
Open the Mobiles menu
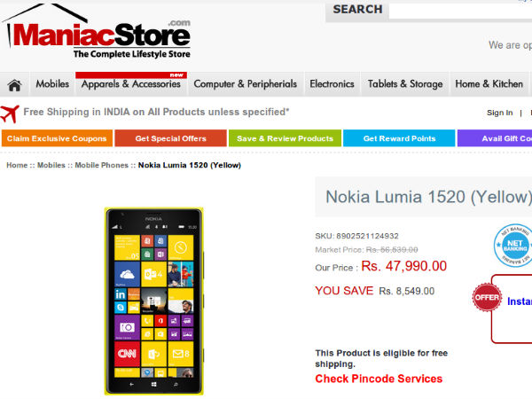(x=52, y=84)
